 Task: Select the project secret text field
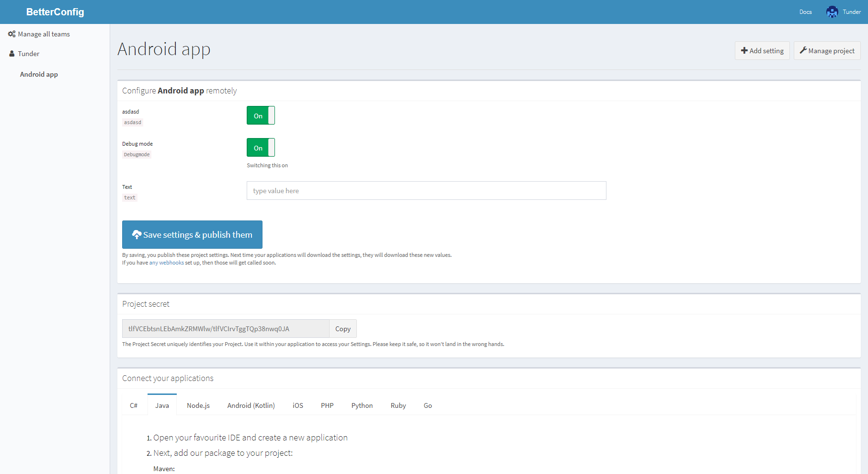[x=226, y=329]
